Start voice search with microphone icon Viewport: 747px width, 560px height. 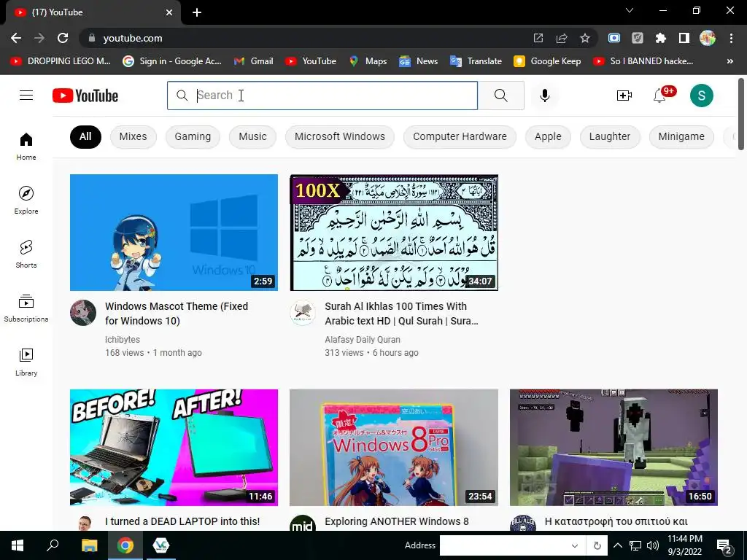pos(544,96)
